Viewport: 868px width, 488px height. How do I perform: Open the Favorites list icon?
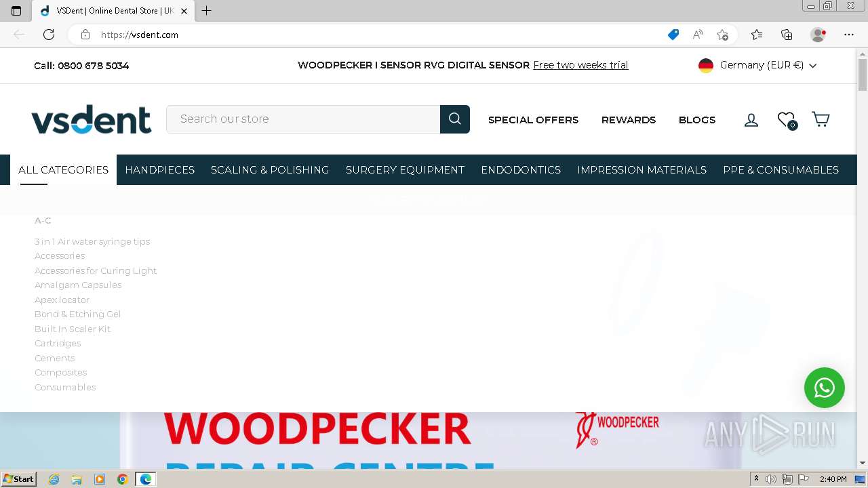757,35
